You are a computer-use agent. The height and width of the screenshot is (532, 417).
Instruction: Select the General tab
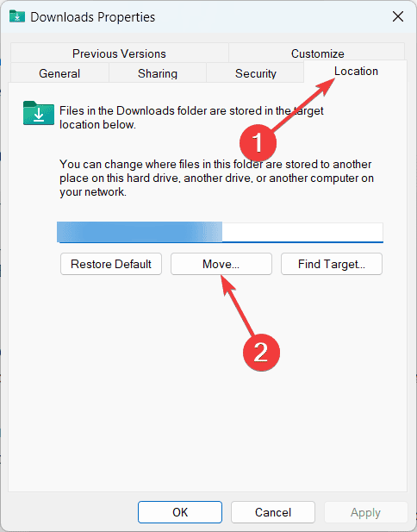[x=59, y=73]
